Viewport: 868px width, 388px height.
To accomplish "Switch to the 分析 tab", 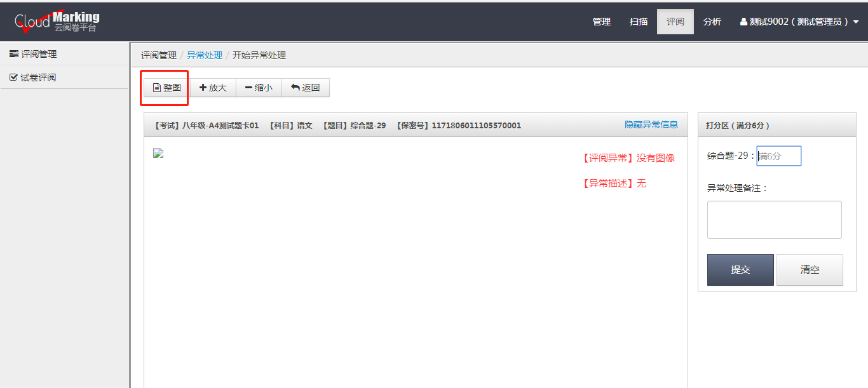I will (712, 21).
